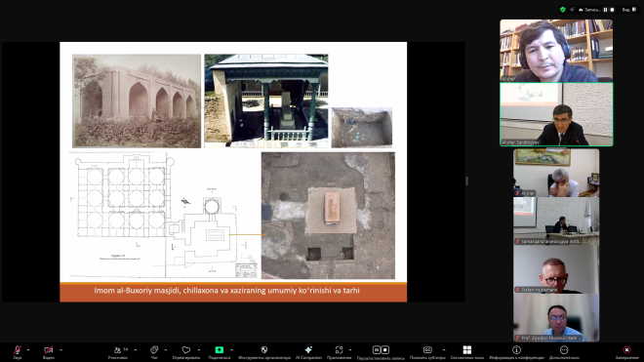Open the More options ellipsis
644x362 pixels.
pos(564,350)
